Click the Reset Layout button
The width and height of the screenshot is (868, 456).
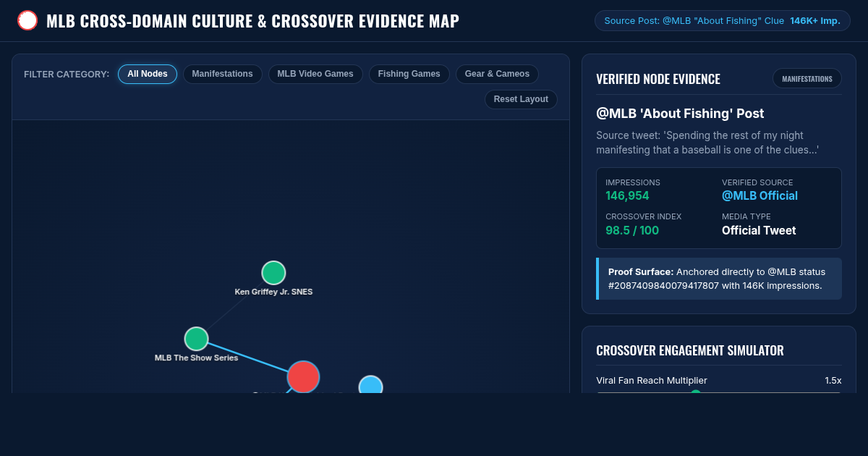coord(521,99)
